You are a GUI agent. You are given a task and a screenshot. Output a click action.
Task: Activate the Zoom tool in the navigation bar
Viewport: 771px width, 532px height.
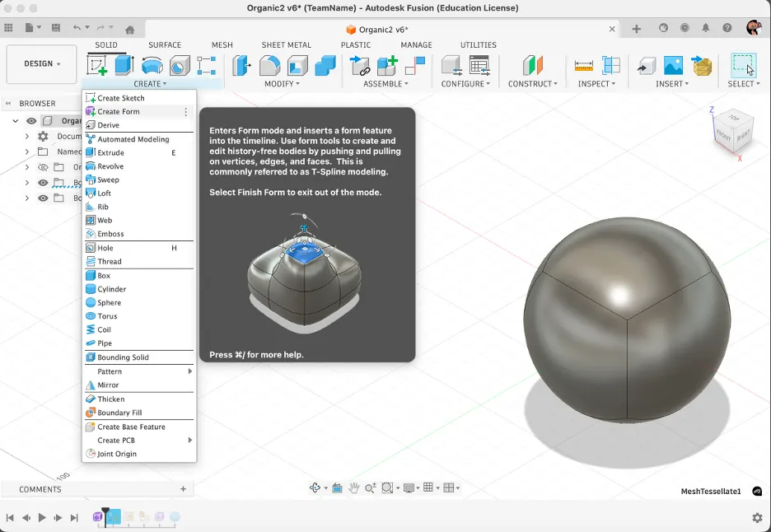tap(371, 487)
